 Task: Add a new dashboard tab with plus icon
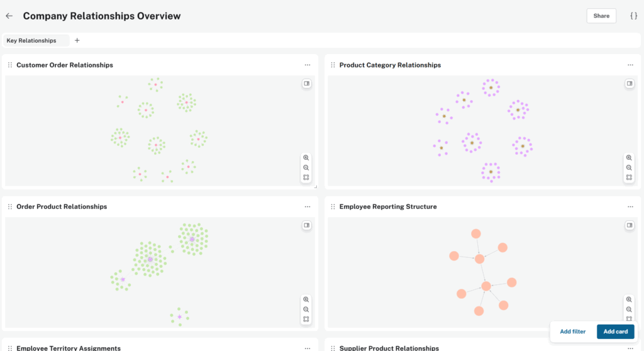click(x=77, y=40)
